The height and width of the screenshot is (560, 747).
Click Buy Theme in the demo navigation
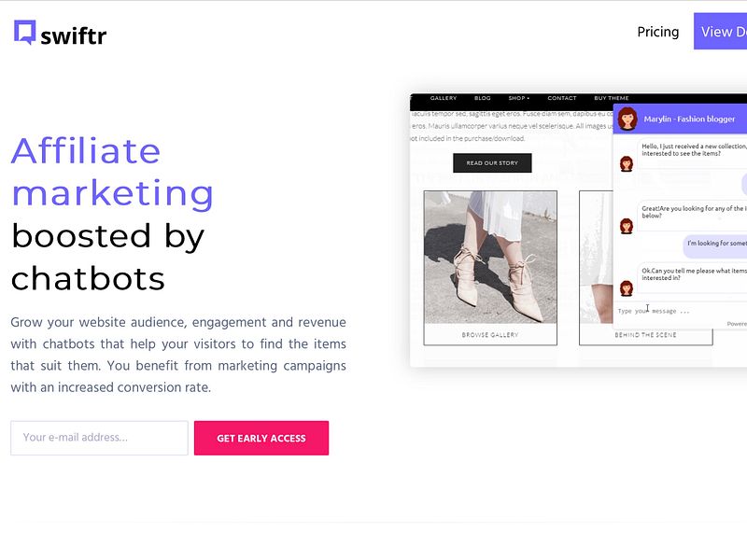click(x=612, y=98)
